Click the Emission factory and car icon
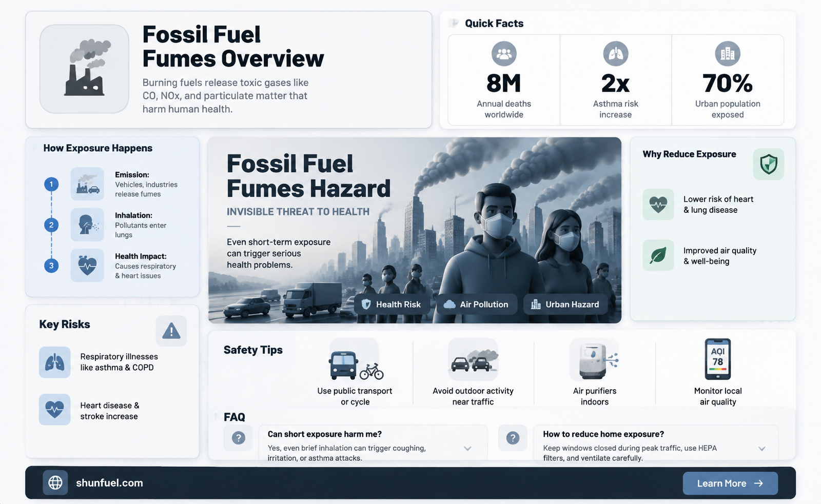821x504 pixels. pyautogui.click(x=87, y=184)
